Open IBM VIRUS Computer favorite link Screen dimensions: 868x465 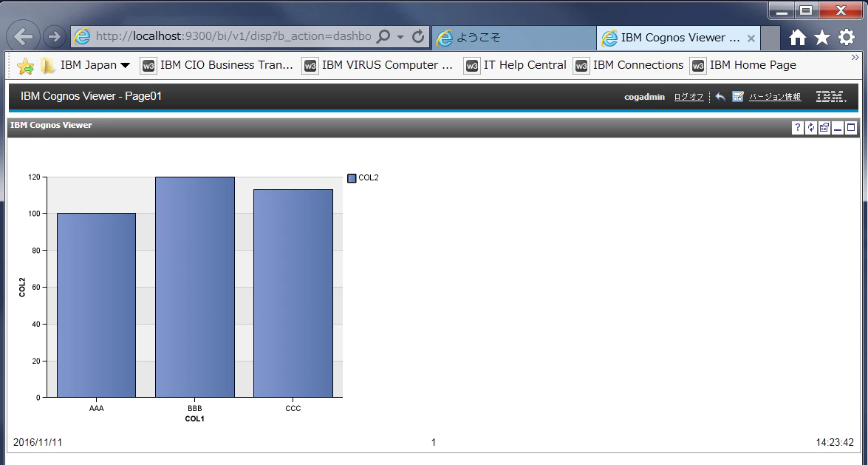click(x=378, y=65)
